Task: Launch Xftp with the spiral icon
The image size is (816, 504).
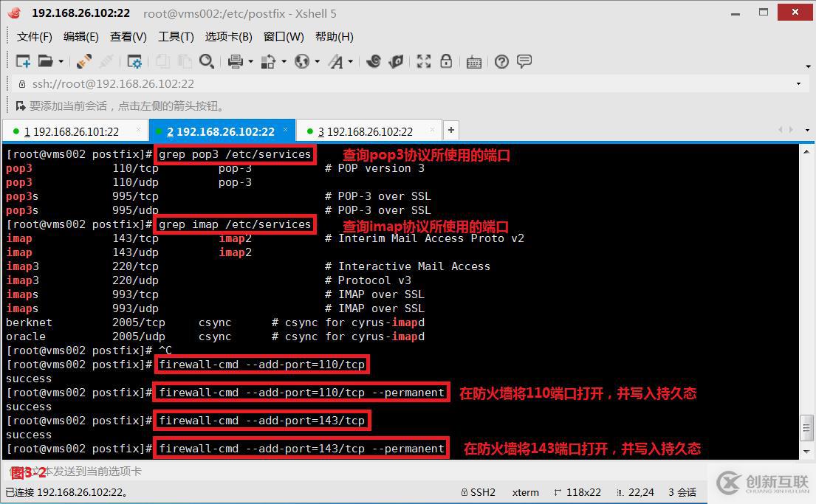Action: click(373, 61)
